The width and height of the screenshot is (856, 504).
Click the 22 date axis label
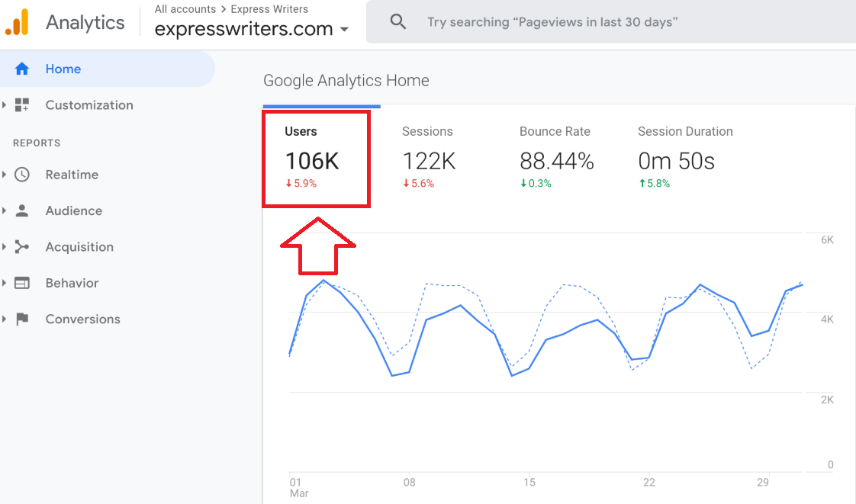point(649,483)
